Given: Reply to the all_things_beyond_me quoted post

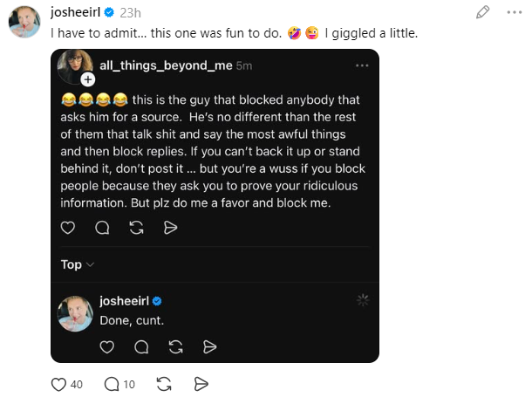Looking at the screenshot, I should tap(102, 228).
